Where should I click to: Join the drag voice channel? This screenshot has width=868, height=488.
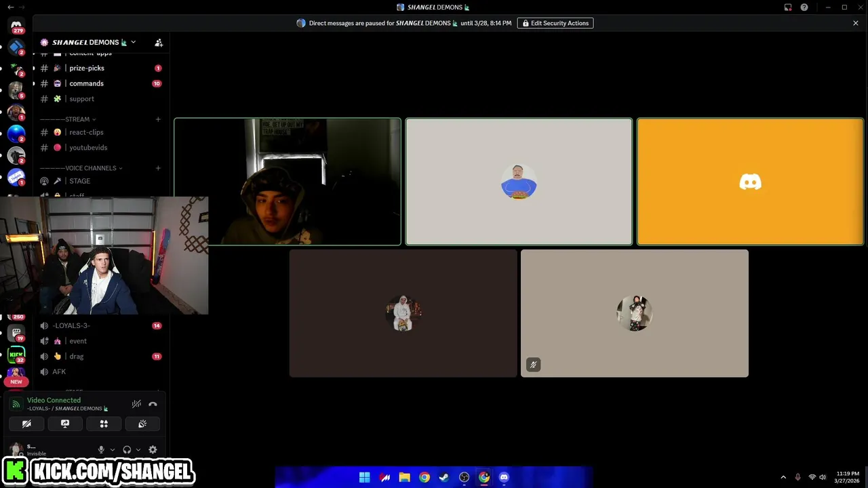coord(100,357)
